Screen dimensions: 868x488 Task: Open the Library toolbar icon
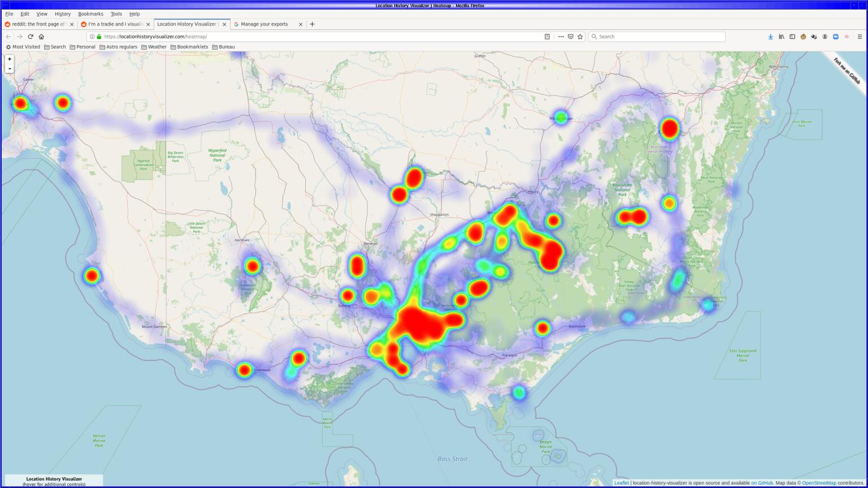pos(782,37)
